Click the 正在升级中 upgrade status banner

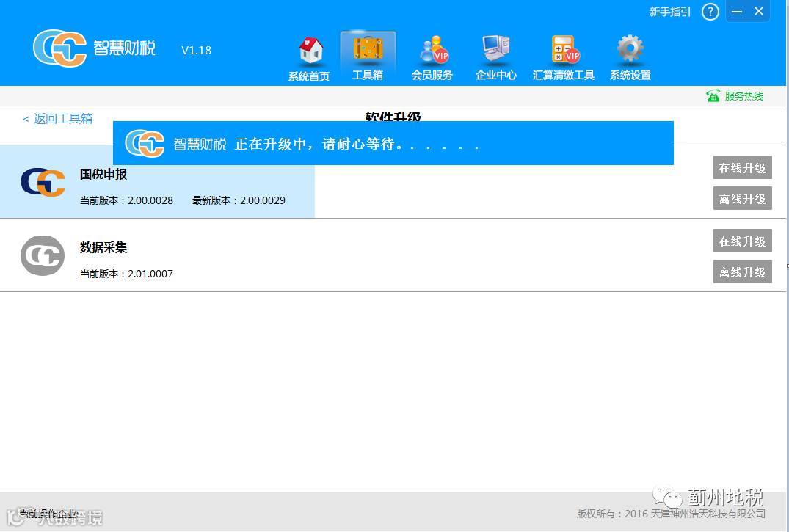[x=393, y=143]
